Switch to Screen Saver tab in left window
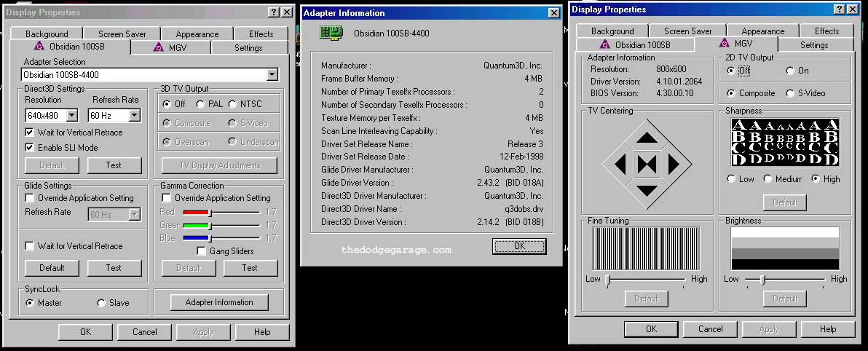This screenshot has width=868, height=351. point(122,33)
